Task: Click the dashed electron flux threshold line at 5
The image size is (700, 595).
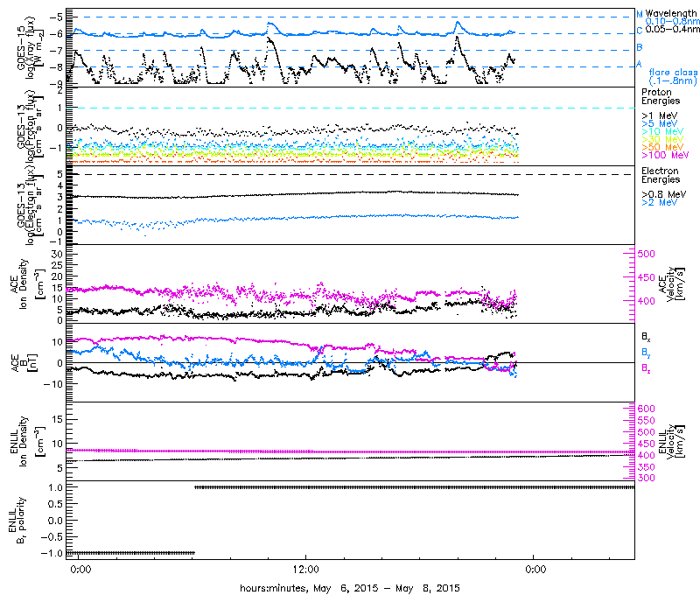Action: tap(351, 174)
